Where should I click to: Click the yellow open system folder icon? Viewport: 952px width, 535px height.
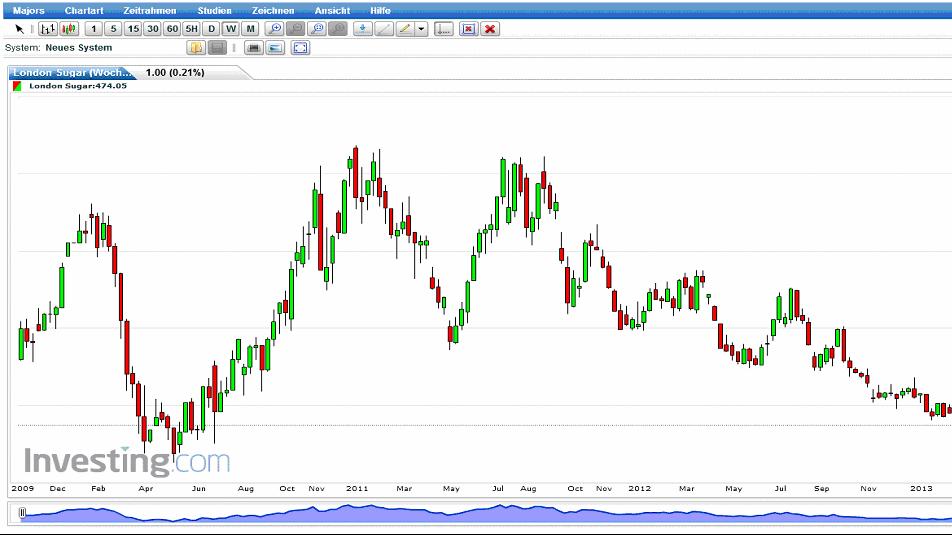tap(196, 47)
